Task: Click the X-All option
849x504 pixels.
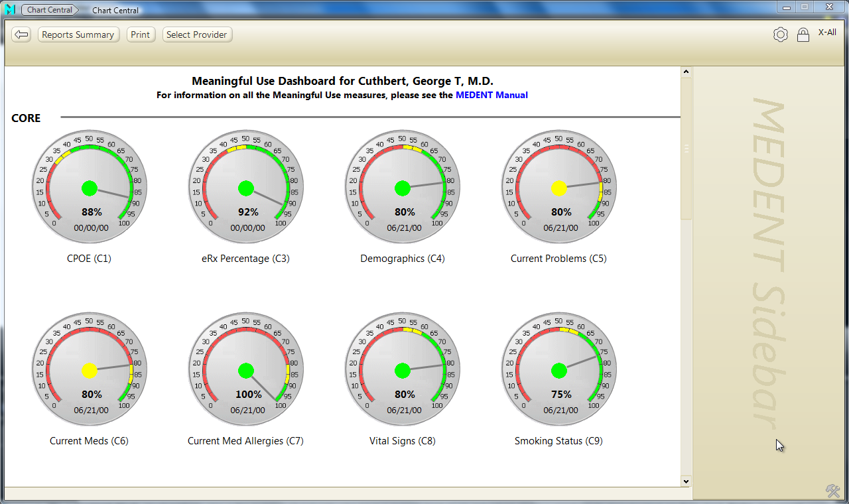Action: coord(827,32)
